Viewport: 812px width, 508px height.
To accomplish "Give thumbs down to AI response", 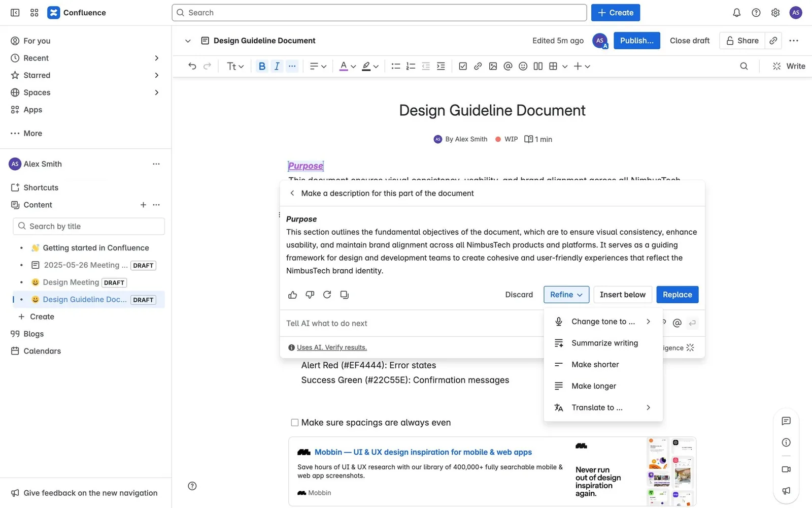I will (x=310, y=295).
